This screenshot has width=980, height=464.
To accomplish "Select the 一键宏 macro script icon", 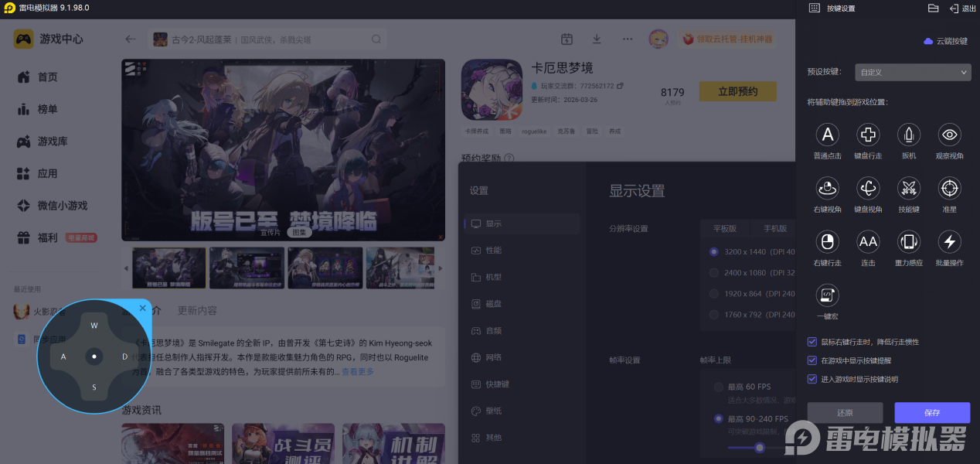I will pos(827,295).
